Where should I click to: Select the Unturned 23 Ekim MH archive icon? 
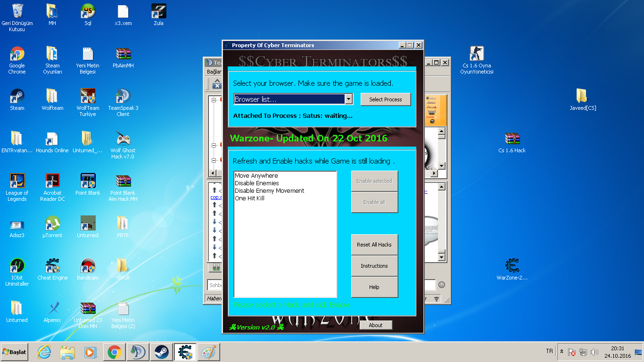click(x=88, y=315)
